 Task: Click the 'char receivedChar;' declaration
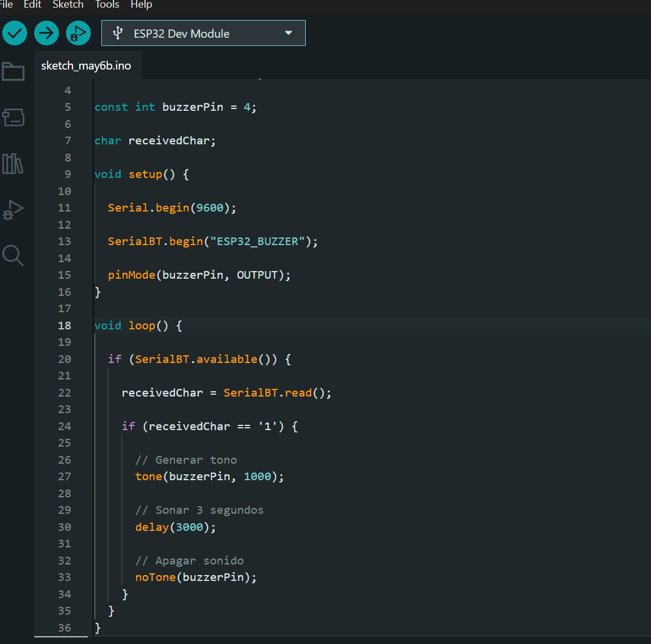[156, 141]
